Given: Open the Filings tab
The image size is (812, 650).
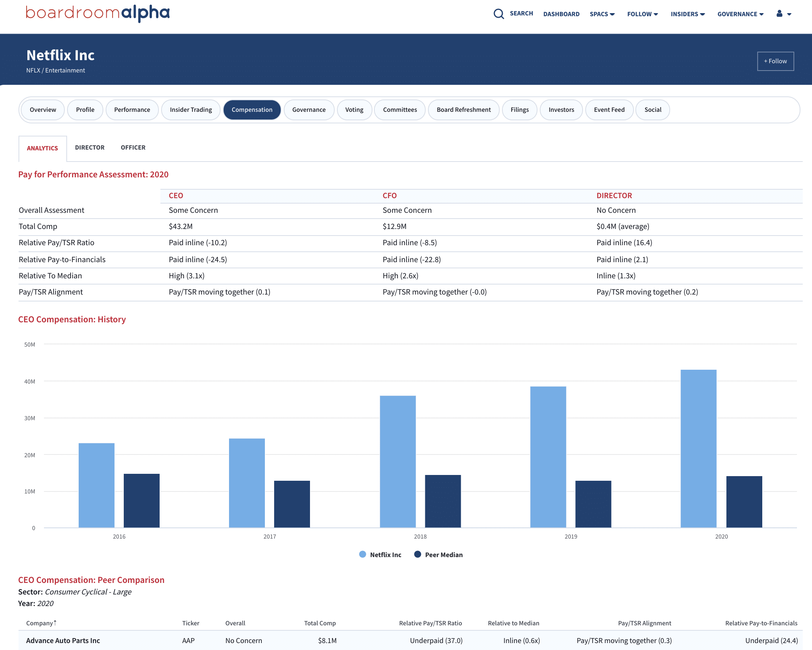Looking at the screenshot, I should 520,110.
